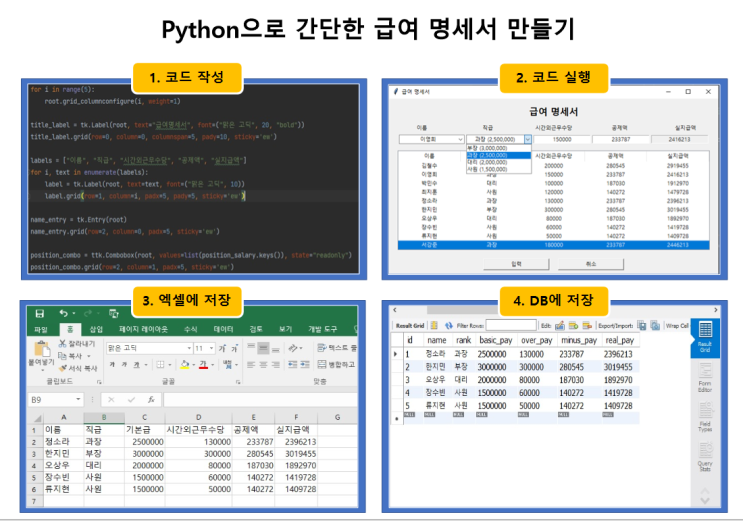Open the font size 11 dropdown
743x521 pixels.
211,348
